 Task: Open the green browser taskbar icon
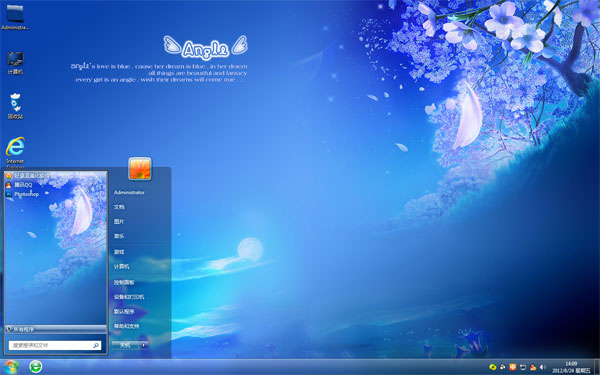coord(36,367)
